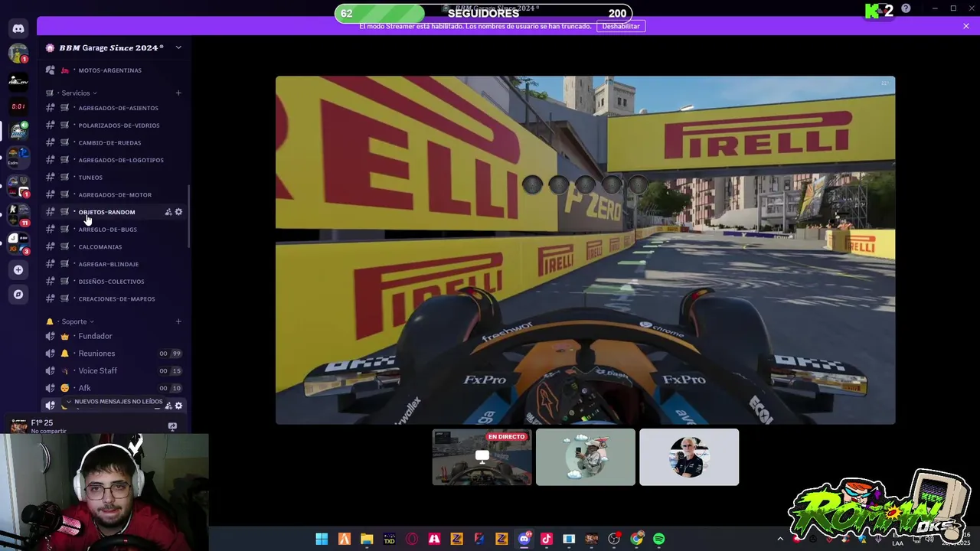980x551 pixels.
Task: Click the main F1 stream video
Action: [585, 249]
